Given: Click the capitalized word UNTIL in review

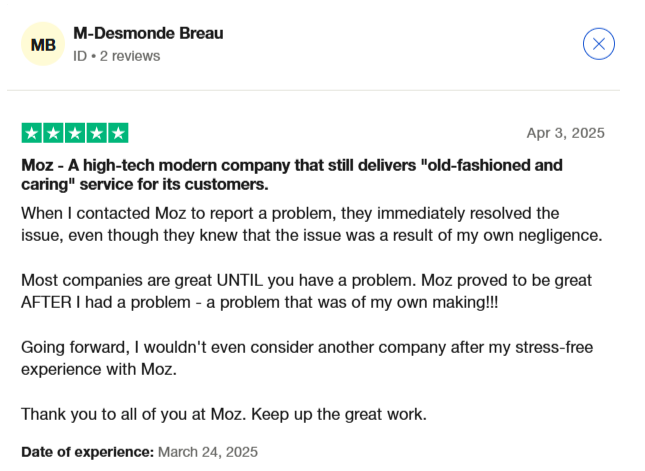Looking at the screenshot, I should coord(239,281).
